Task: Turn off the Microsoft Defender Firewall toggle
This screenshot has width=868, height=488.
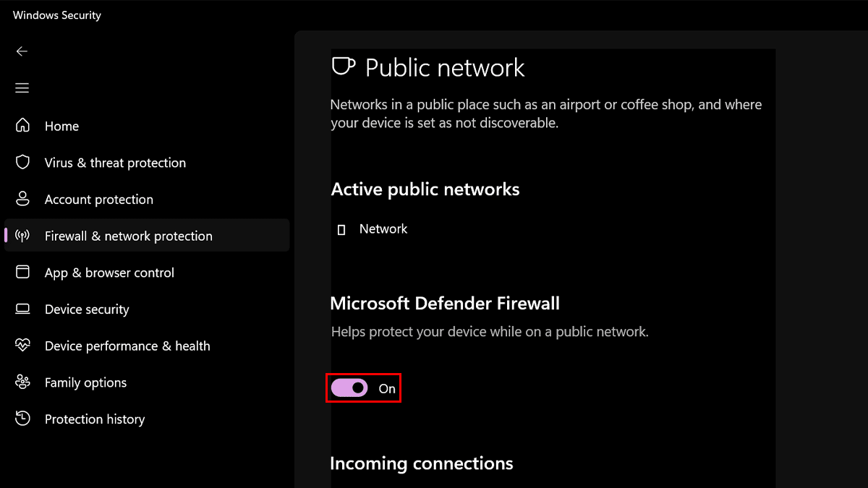Action: [349, 388]
